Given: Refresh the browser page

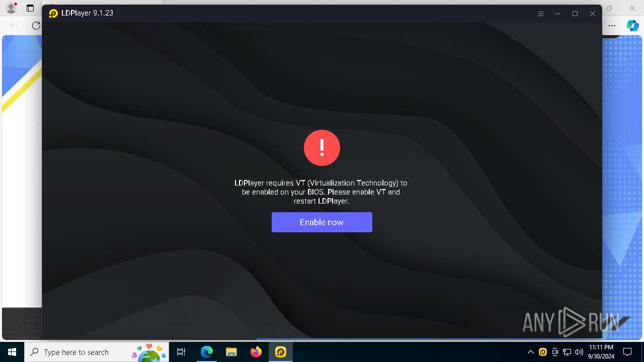Looking at the screenshot, I should 36,25.
